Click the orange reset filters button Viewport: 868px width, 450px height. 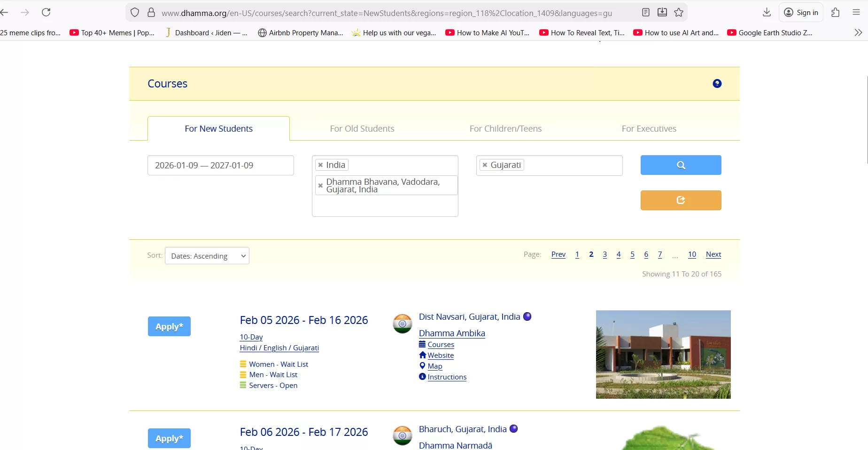pyautogui.click(x=681, y=200)
